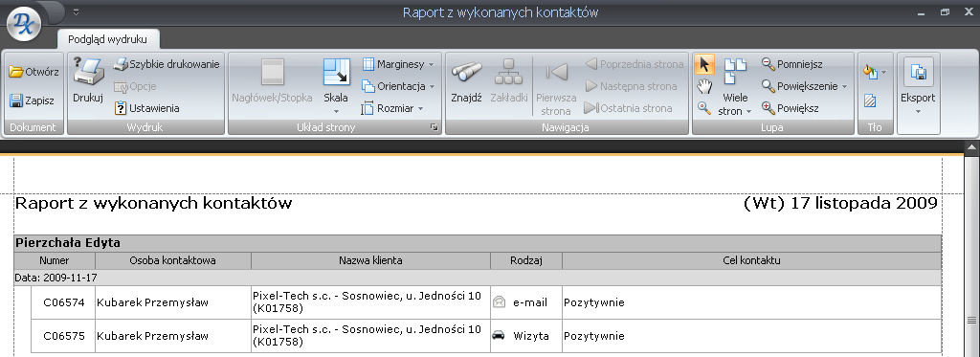Click contact number C06574 cell
The image size is (980, 357).
pos(63,302)
